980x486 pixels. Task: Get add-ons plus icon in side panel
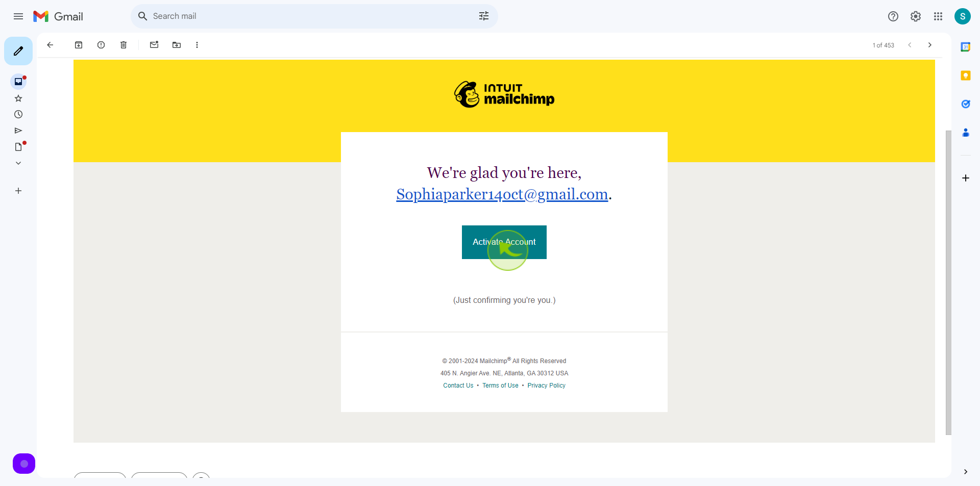coord(966,178)
